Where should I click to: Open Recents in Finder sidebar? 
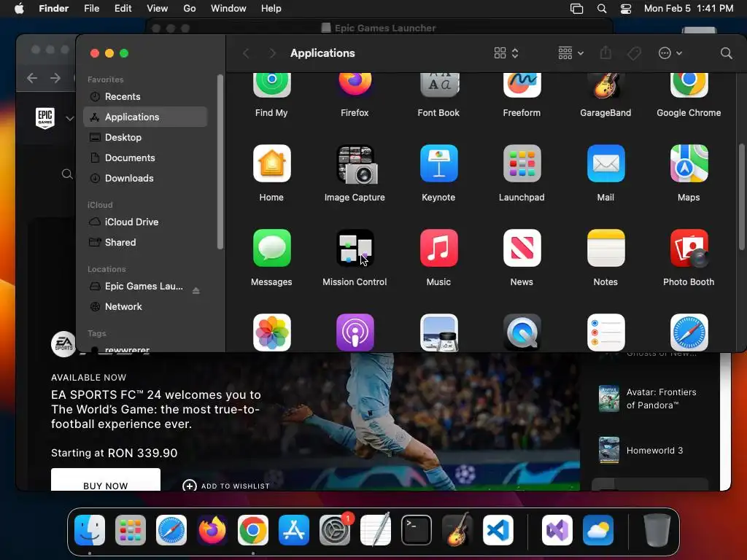coord(145,97)
